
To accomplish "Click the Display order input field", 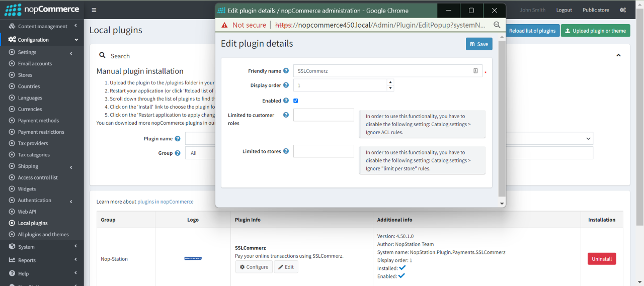I will coord(340,85).
